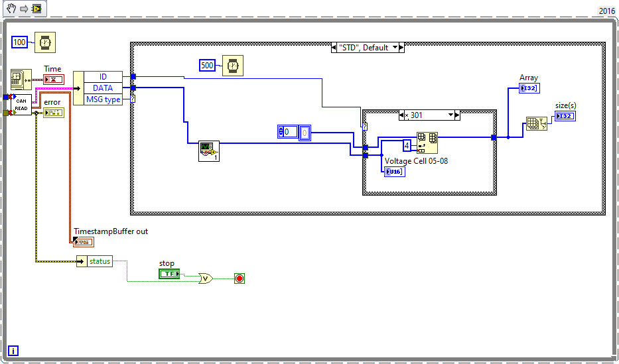Click the run arrow icon

[24, 9]
